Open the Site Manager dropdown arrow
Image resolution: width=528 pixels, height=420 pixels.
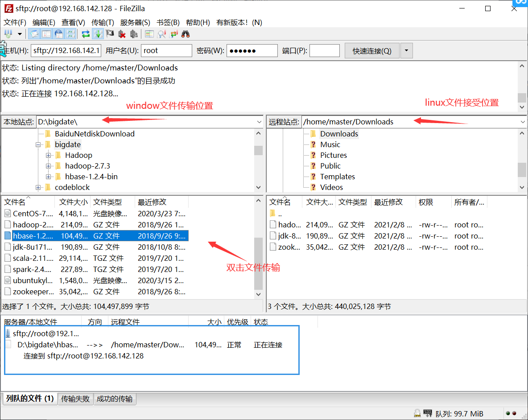(20, 34)
